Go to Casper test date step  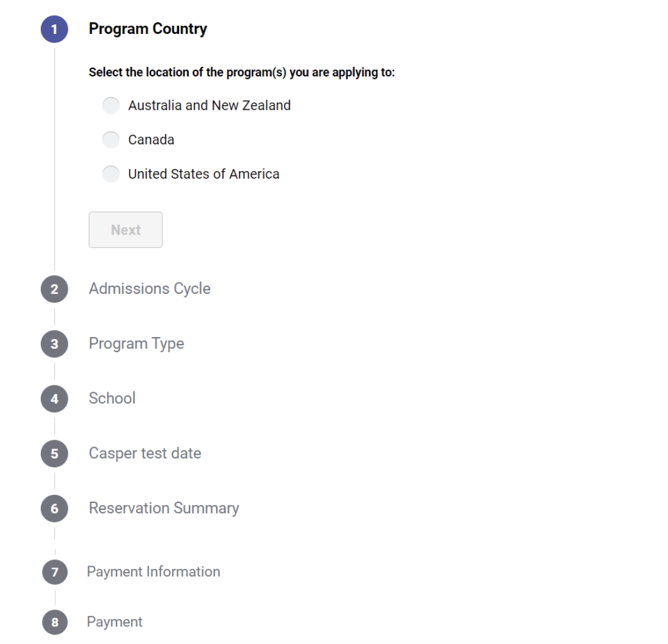(x=145, y=454)
